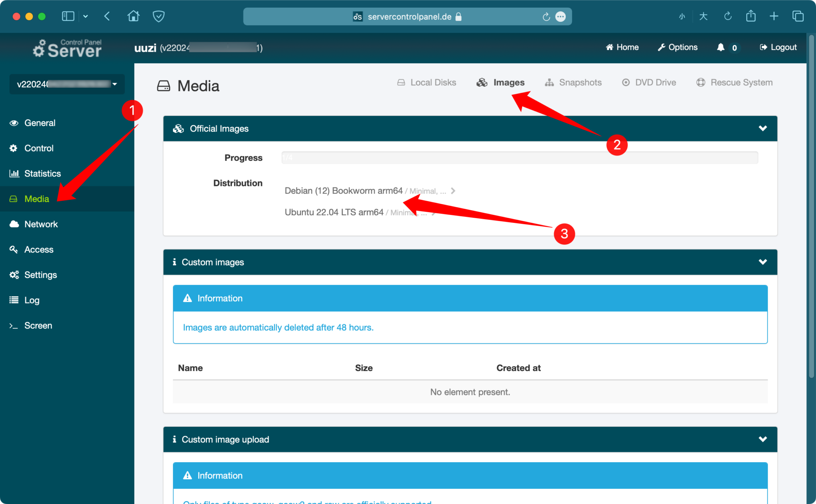Open the server selection dropdown
The image size is (816, 504).
(x=67, y=84)
